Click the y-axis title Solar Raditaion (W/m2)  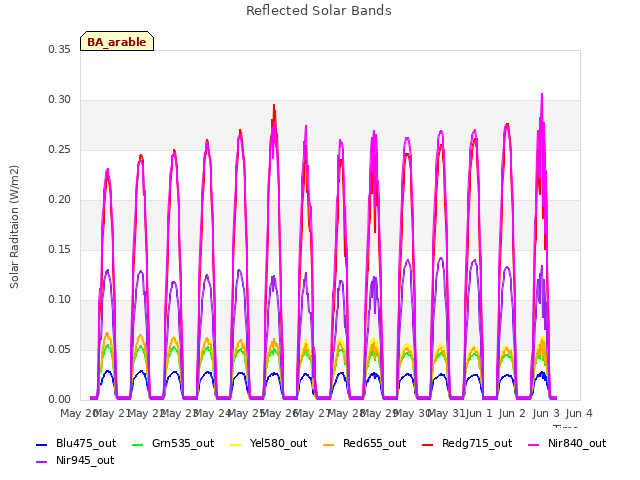(x=14, y=227)
